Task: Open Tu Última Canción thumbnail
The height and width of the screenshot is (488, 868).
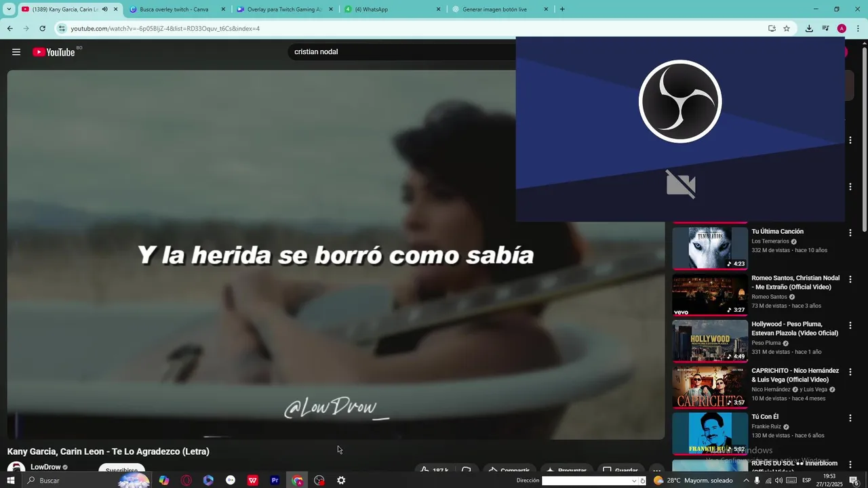Action: coord(710,248)
